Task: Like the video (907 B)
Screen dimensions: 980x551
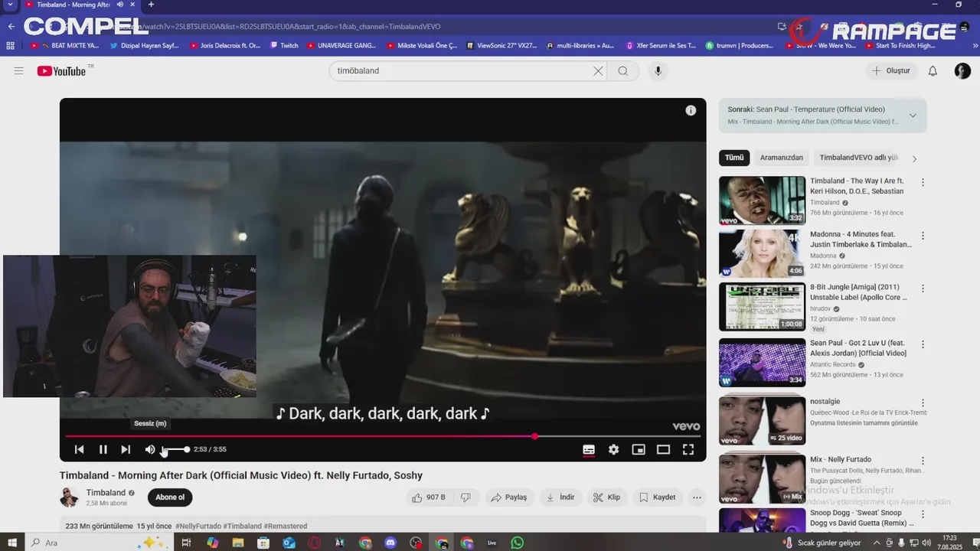Action: pyautogui.click(x=429, y=497)
